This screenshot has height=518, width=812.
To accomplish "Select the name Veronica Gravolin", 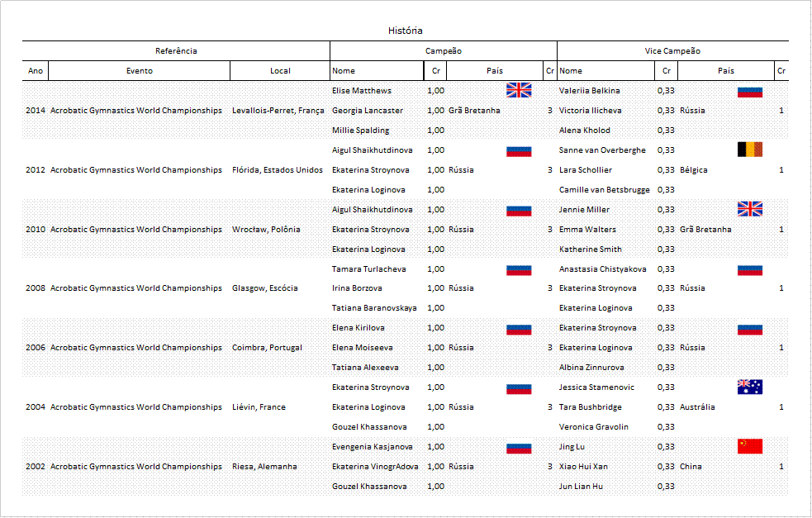I will 593,427.
